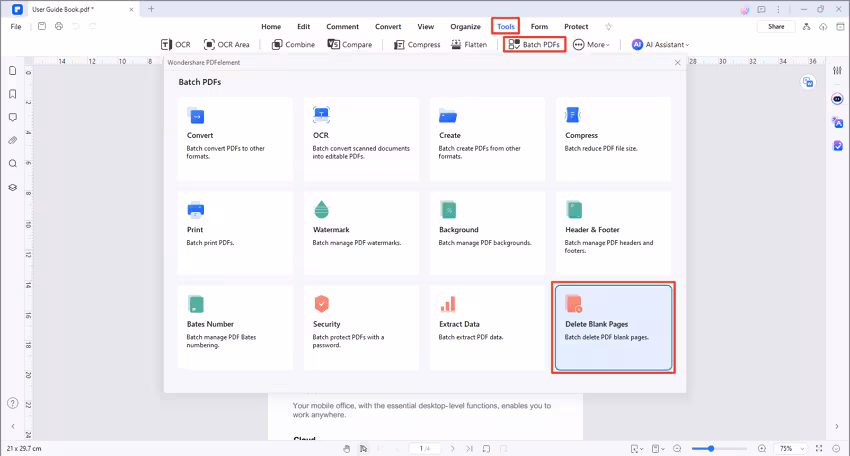The height and width of the screenshot is (456, 850).
Task: Click the Batch PDFs toolbar button
Action: click(534, 44)
